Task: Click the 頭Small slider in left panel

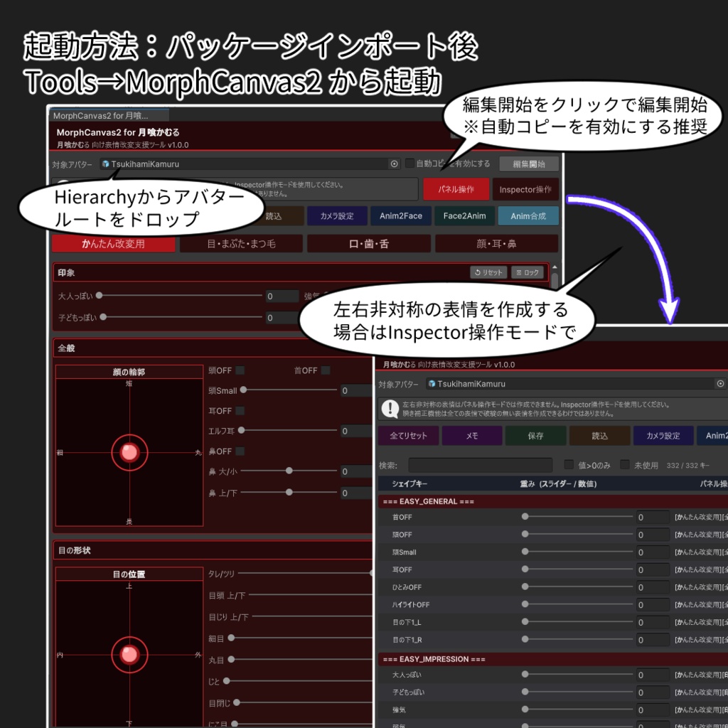Action: pos(289,390)
